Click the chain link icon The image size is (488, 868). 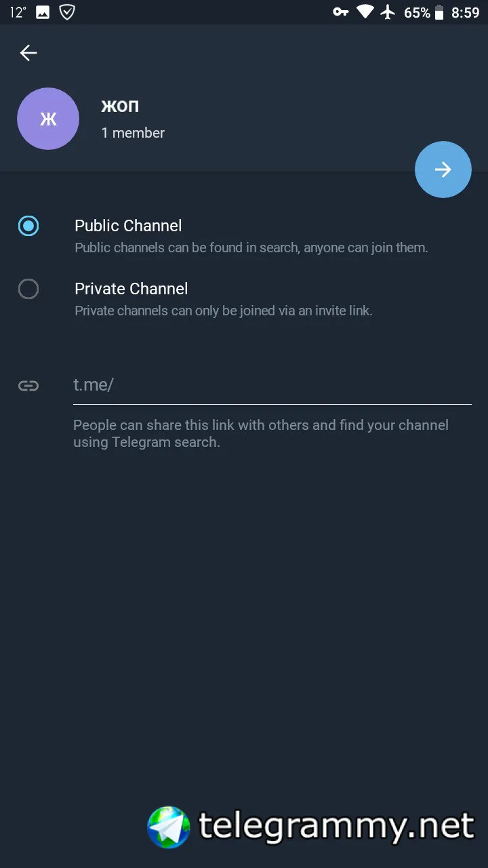click(28, 386)
